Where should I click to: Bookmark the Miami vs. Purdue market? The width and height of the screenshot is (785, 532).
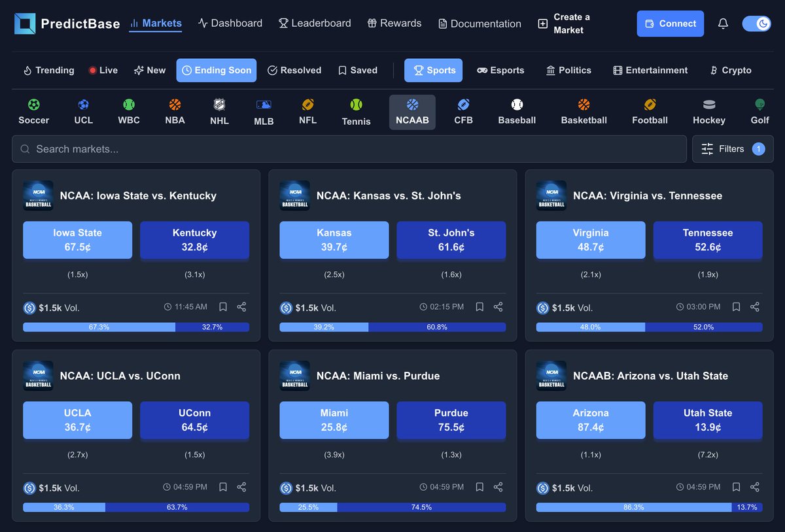(480, 487)
